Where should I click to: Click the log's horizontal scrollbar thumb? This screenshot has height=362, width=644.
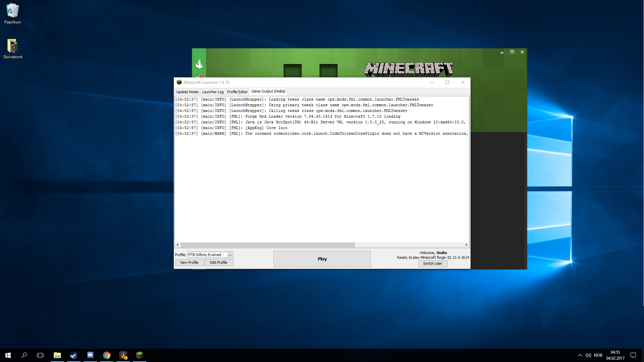point(267,245)
